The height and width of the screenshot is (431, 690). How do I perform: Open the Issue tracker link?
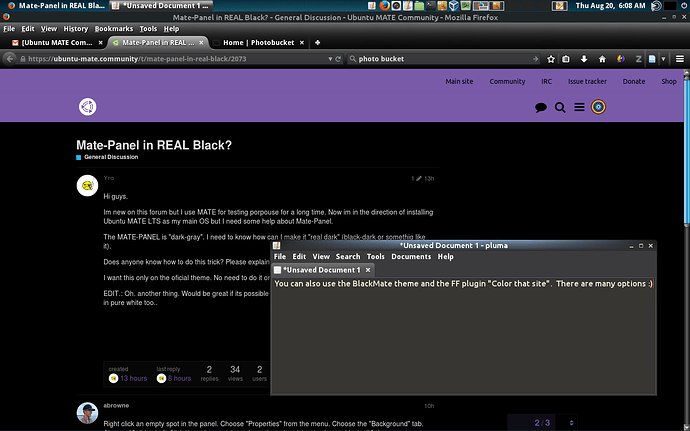pyautogui.click(x=587, y=81)
